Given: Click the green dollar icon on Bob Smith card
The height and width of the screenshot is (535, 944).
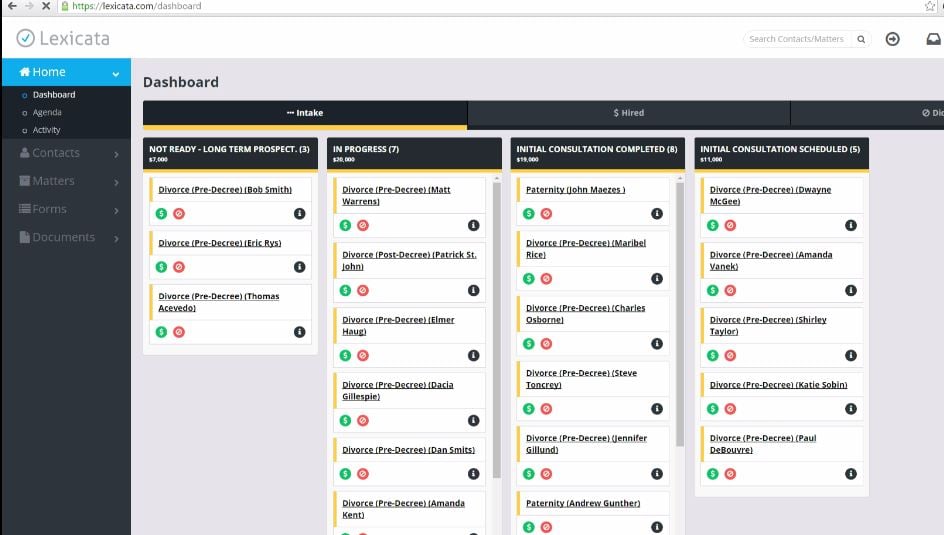Looking at the screenshot, I should point(161,214).
